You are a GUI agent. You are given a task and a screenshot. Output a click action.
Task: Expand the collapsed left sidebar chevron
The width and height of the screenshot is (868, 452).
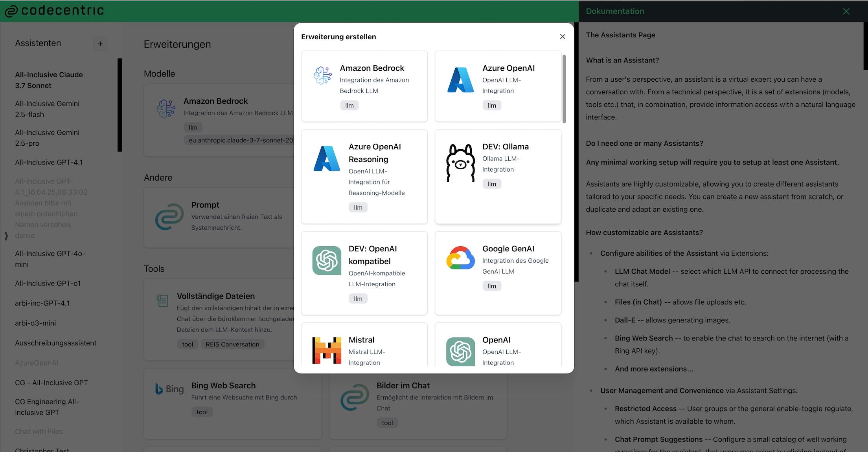(6, 236)
